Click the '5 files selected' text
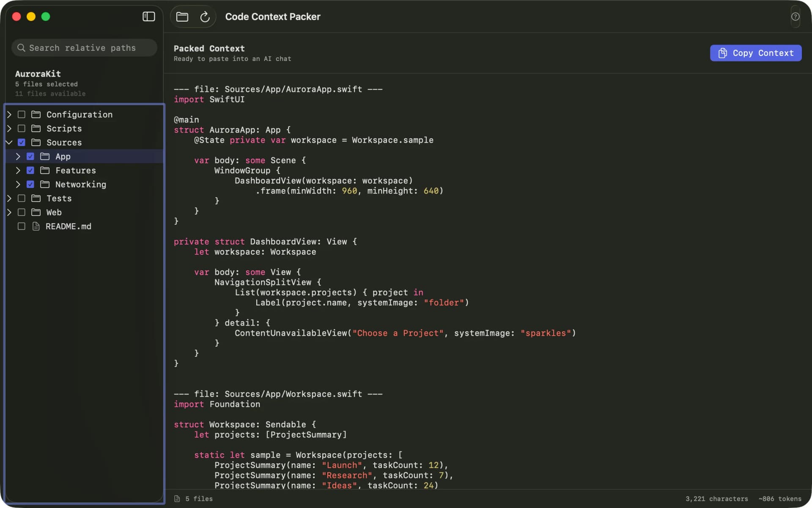 [x=47, y=84]
